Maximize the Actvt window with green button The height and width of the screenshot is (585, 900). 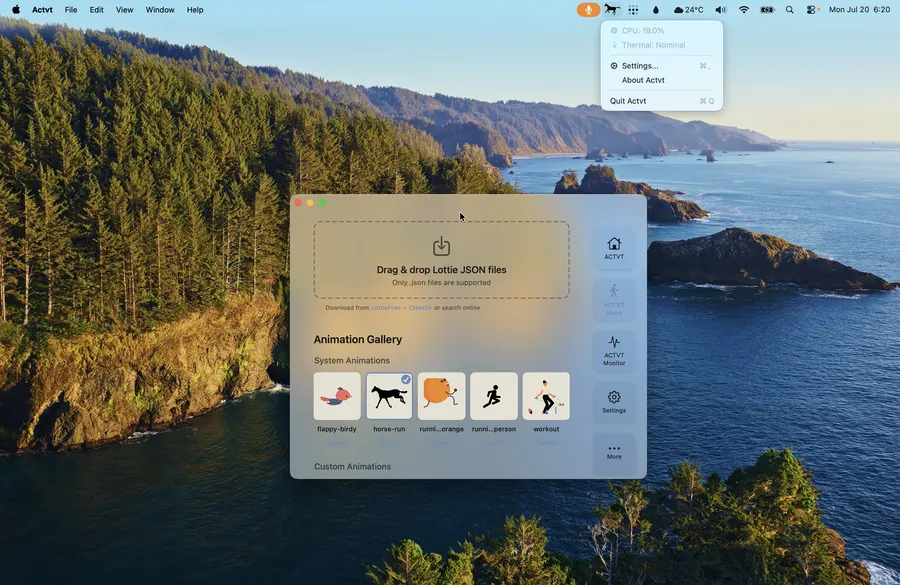(x=322, y=203)
